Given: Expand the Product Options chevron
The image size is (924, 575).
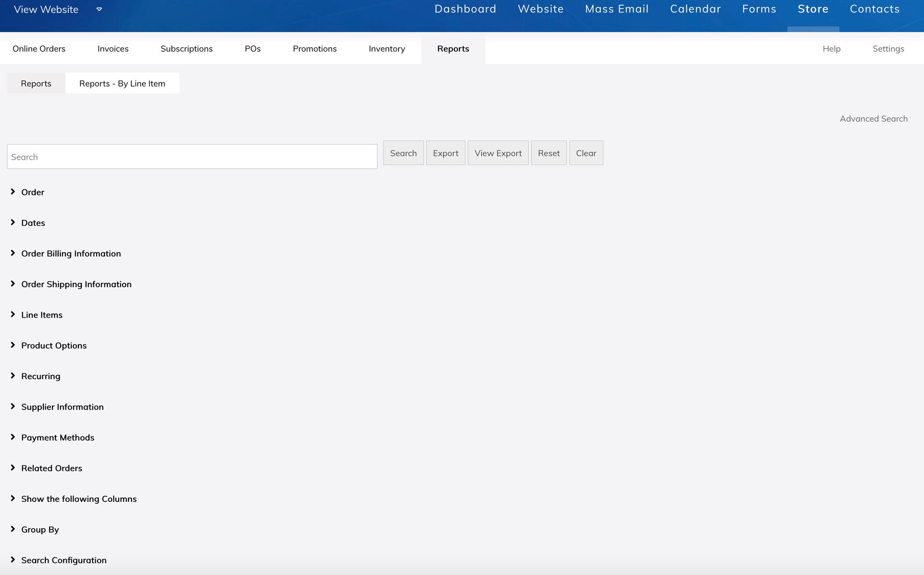Looking at the screenshot, I should [13, 345].
